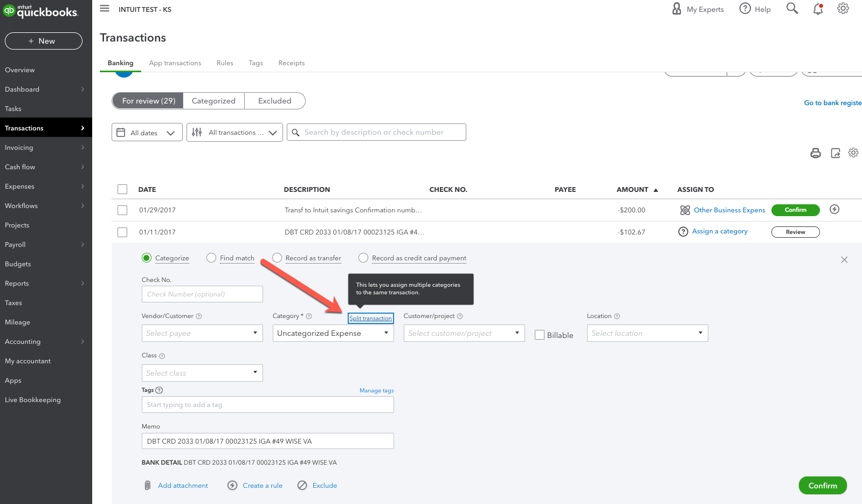Screen dimensions: 862x504
Task: Export transactions list icon
Action: coord(836,153)
